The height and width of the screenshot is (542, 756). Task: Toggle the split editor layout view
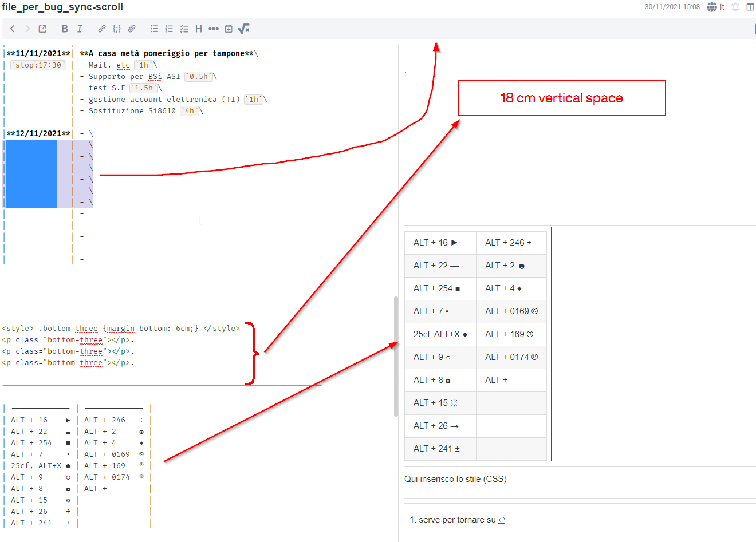[750, 7]
